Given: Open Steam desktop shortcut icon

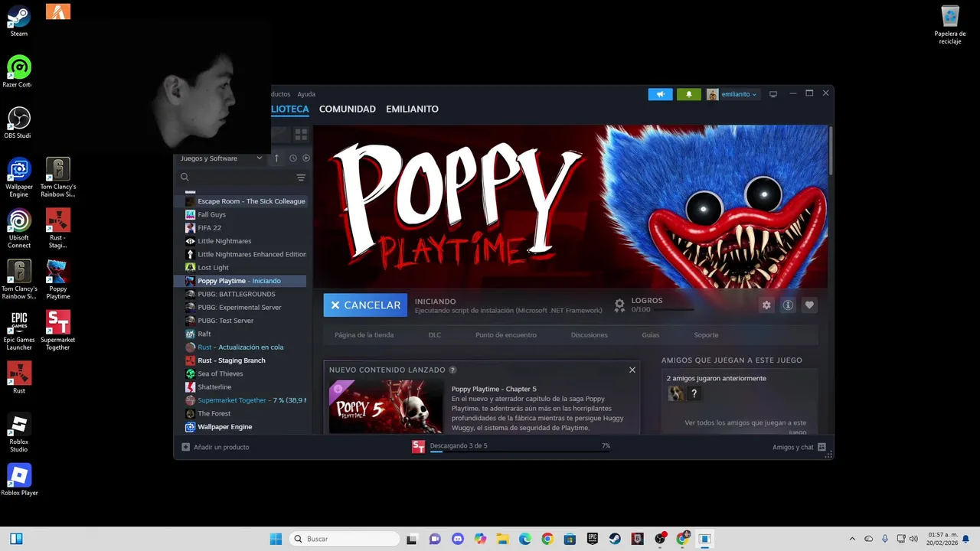Looking at the screenshot, I should point(19,21).
